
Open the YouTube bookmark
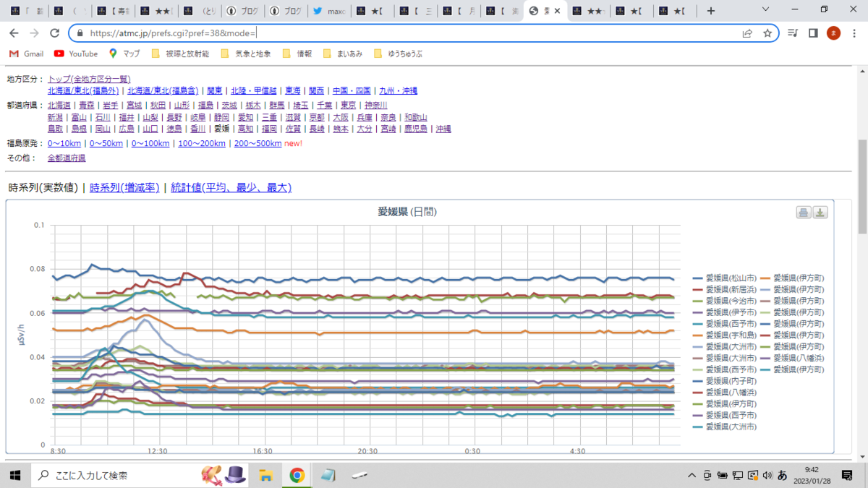(x=76, y=53)
